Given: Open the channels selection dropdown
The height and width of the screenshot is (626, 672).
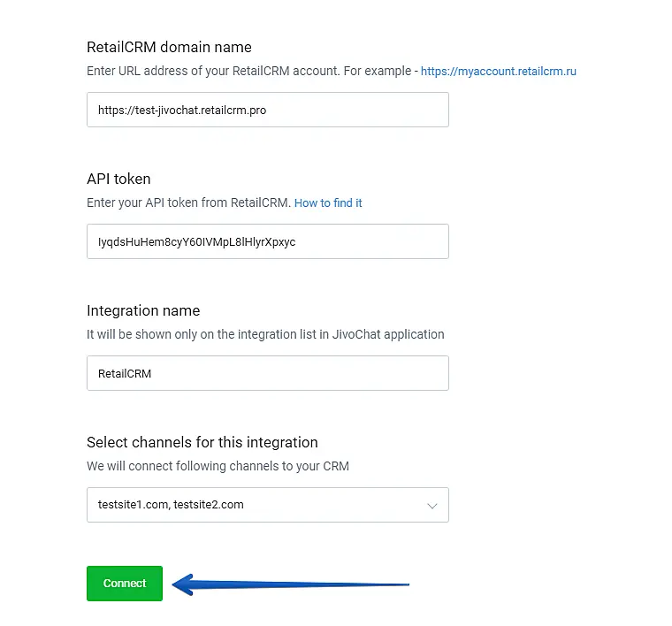Looking at the screenshot, I should pos(267,505).
